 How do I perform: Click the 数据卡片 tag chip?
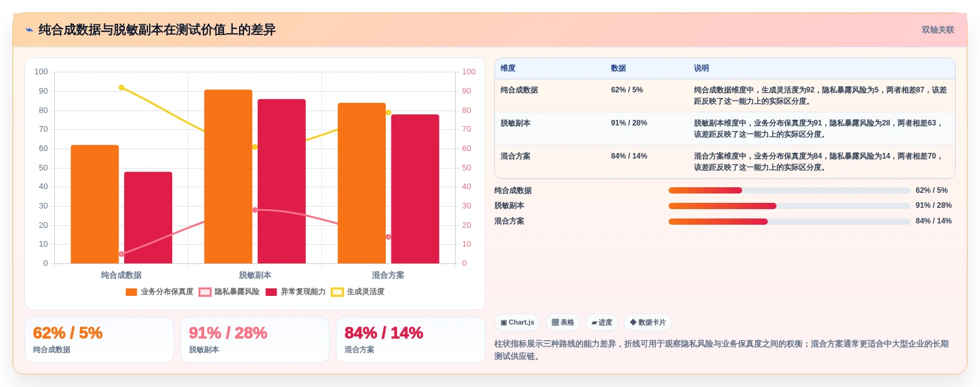pos(648,322)
